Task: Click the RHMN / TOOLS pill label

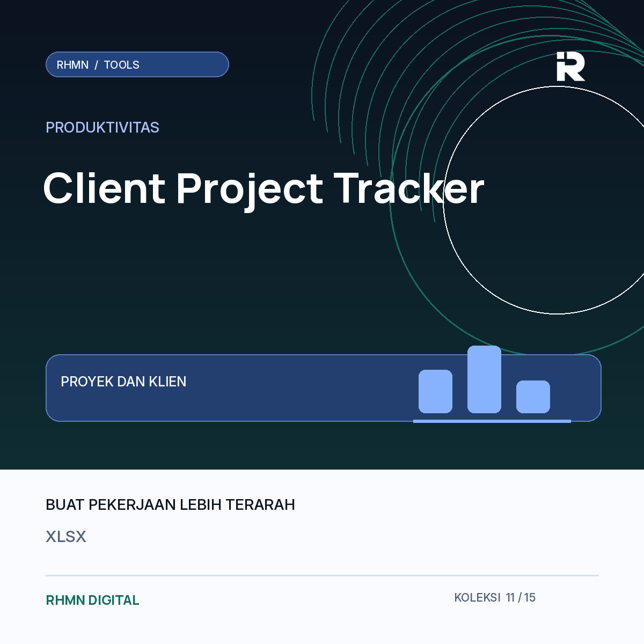Action: pos(137,64)
